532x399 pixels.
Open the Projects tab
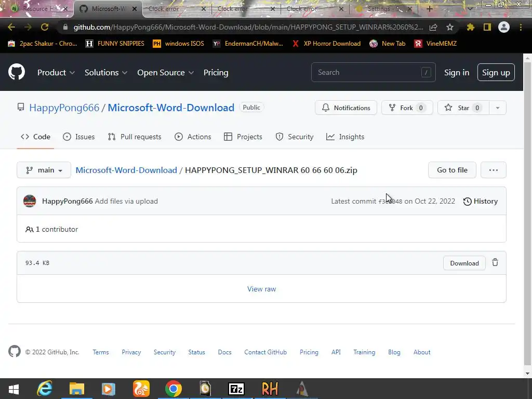click(243, 137)
